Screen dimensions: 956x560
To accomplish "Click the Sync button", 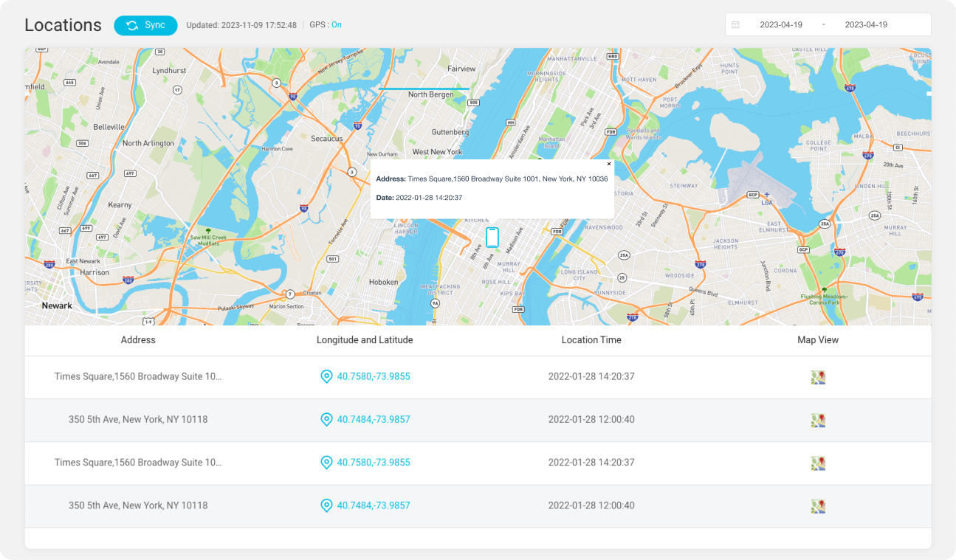I will click(145, 25).
